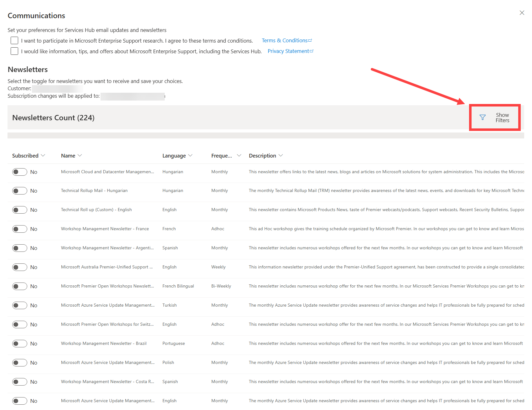The width and height of the screenshot is (532, 410).
Task: Click Bi-Weekly frequency cell
Action: pyautogui.click(x=221, y=286)
